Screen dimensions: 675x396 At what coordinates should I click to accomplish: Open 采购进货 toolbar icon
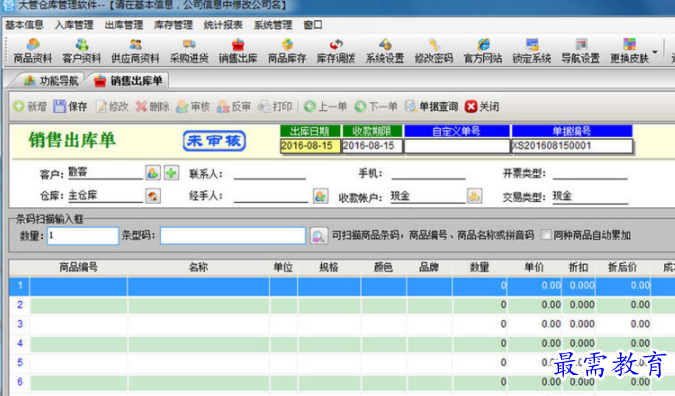tap(189, 51)
